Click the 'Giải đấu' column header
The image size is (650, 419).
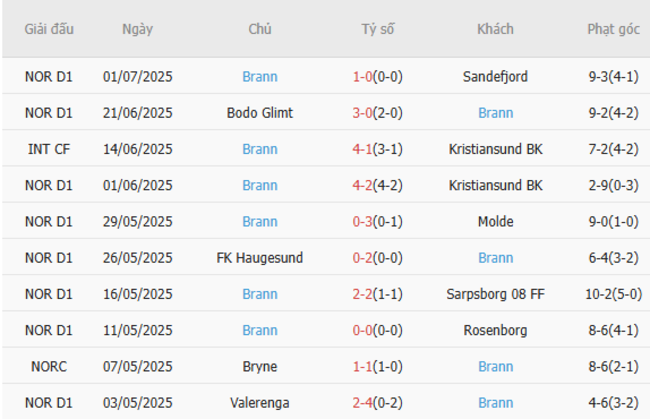click(49, 29)
